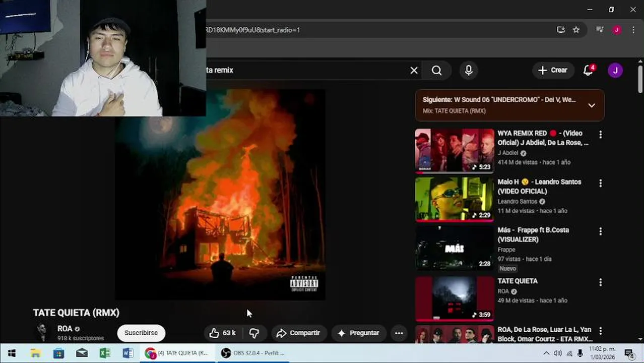The height and width of the screenshot is (363, 644).
Task: Open options for TATE QUIETA video
Action: (x=600, y=282)
